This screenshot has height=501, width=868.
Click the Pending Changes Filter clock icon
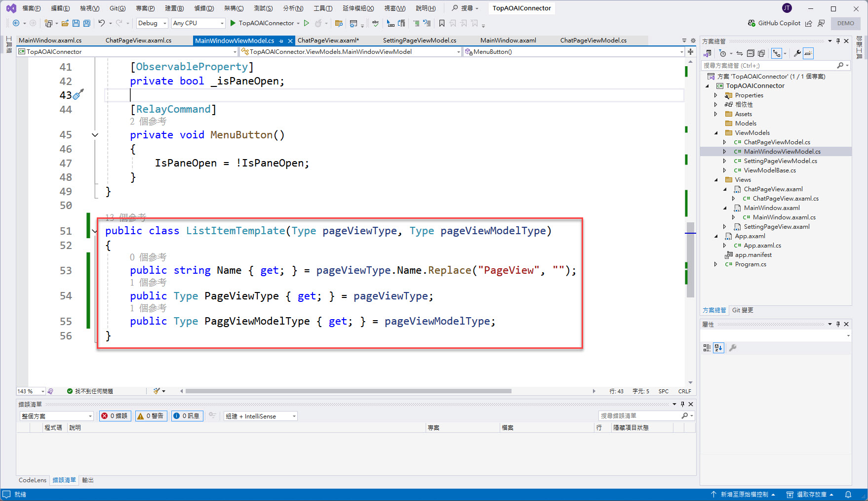(x=723, y=53)
